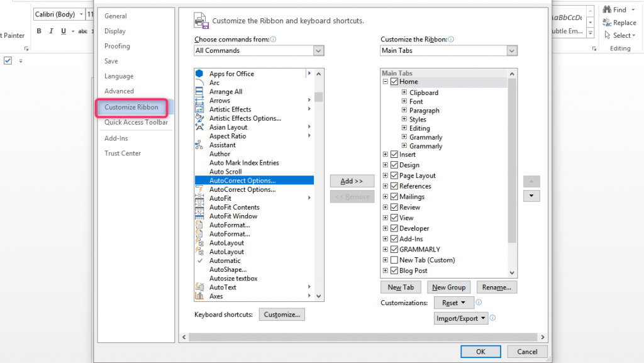644x363 pixels.
Task: Click the Customize Ribbon header icon
Action: (201, 21)
